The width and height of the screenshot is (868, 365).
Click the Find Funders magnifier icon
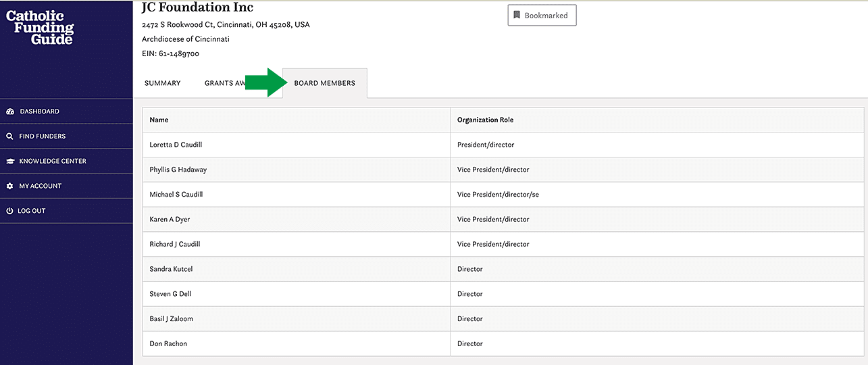point(9,137)
